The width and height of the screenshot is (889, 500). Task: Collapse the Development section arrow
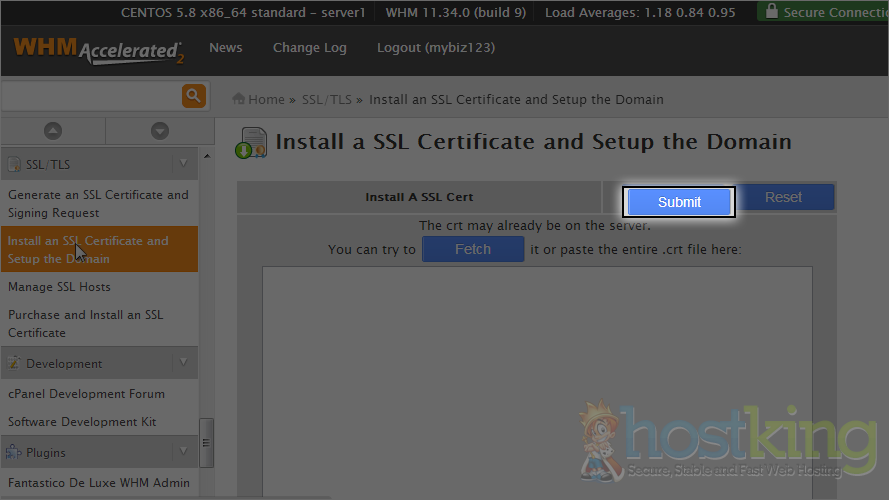coord(182,363)
